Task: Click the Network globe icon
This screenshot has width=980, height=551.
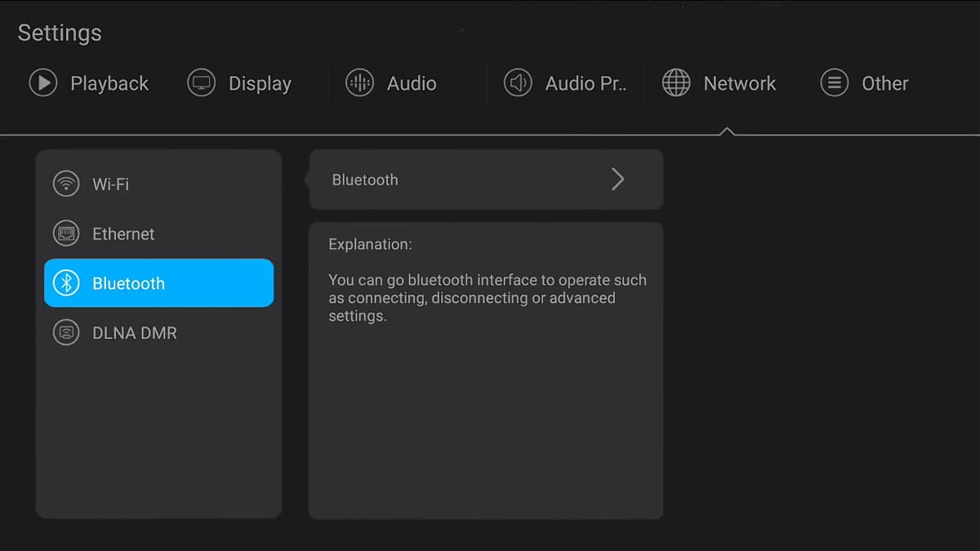Action: click(x=676, y=83)
